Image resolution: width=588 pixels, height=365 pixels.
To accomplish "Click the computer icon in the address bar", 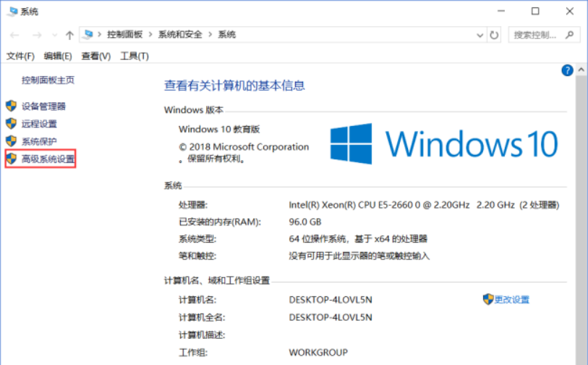I will click(88, 35).
